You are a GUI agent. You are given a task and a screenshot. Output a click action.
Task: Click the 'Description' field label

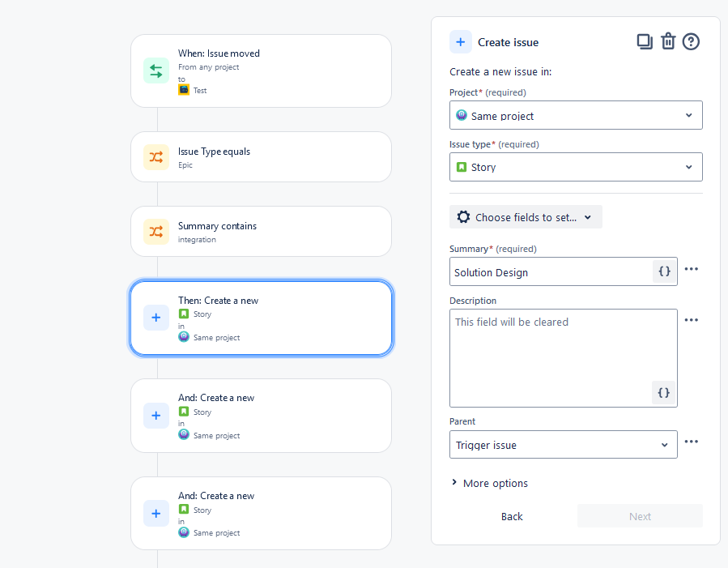473,301
